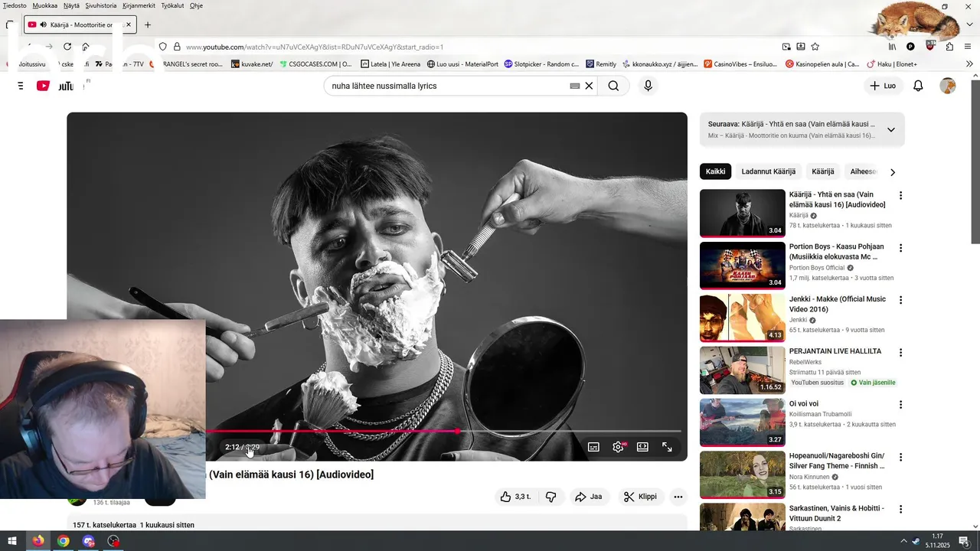This screenshot has width=980, height=551.
Task: Open the Kaasu Pohjaan video thumbnail
Action: (x=742, y=266)
